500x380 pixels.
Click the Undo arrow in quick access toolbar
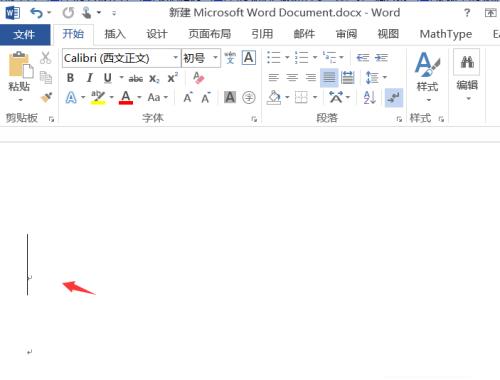point(36,13)
